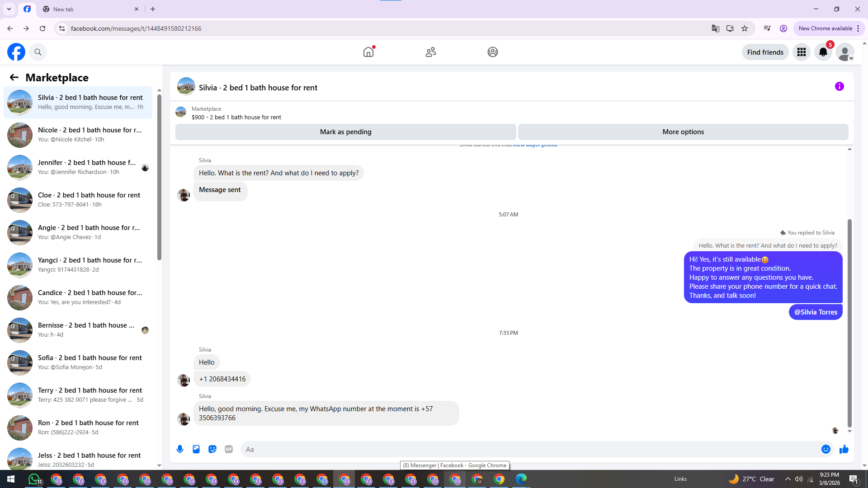
Task: Send a thumbs-up like
Action: click(844, 449)
